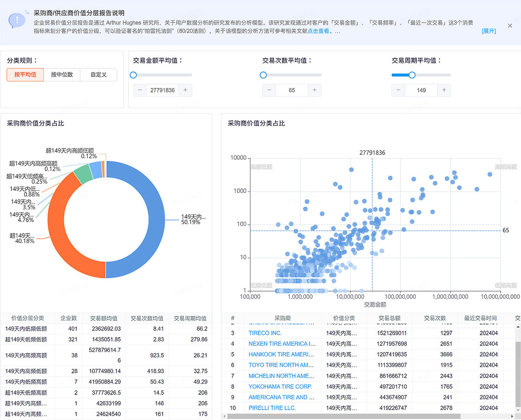
Task: Decrease 交易金额平均值 with minus button
Action: point(140,90)
